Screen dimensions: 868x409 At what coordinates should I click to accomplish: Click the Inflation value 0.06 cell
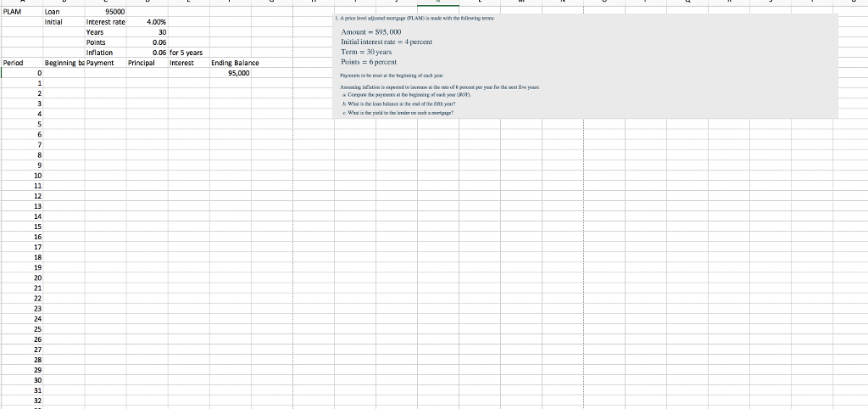pyautogui.click(x=147, y=53)
